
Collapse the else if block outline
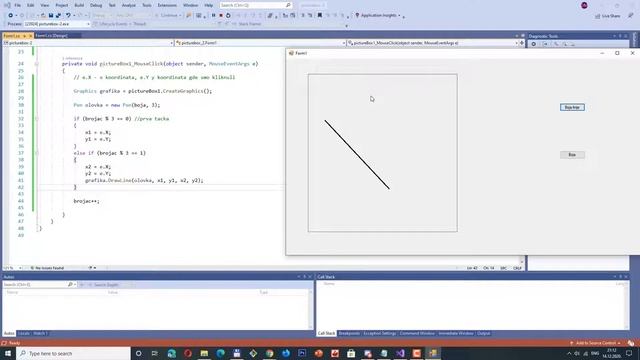click(x=36, y=153)
